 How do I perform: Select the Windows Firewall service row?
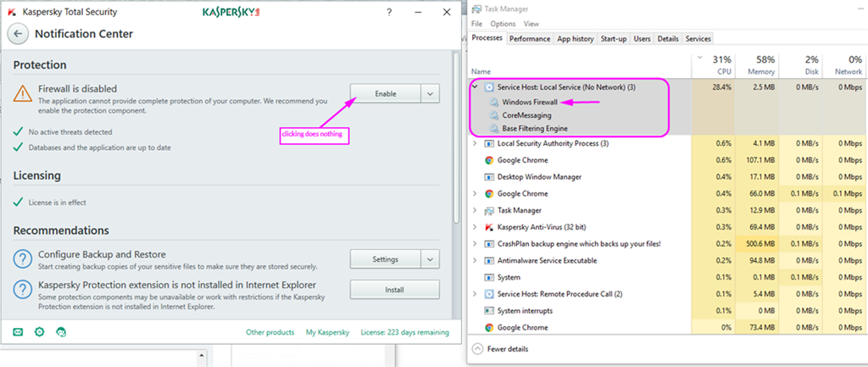coord(668,102)
